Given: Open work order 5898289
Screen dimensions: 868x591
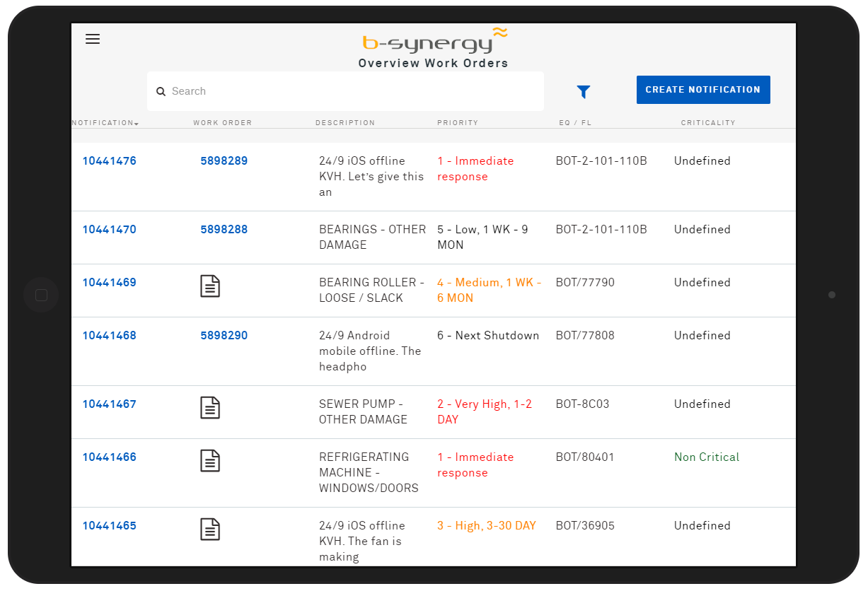Looking at the screenshot, I should pos(224,161).
